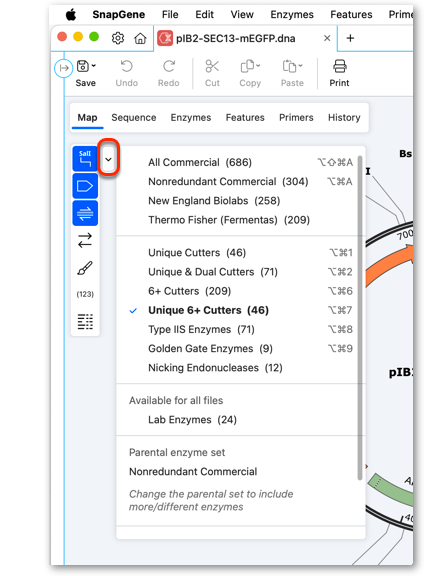Switch to the History tab
The image size is (424, 576).
344,118
